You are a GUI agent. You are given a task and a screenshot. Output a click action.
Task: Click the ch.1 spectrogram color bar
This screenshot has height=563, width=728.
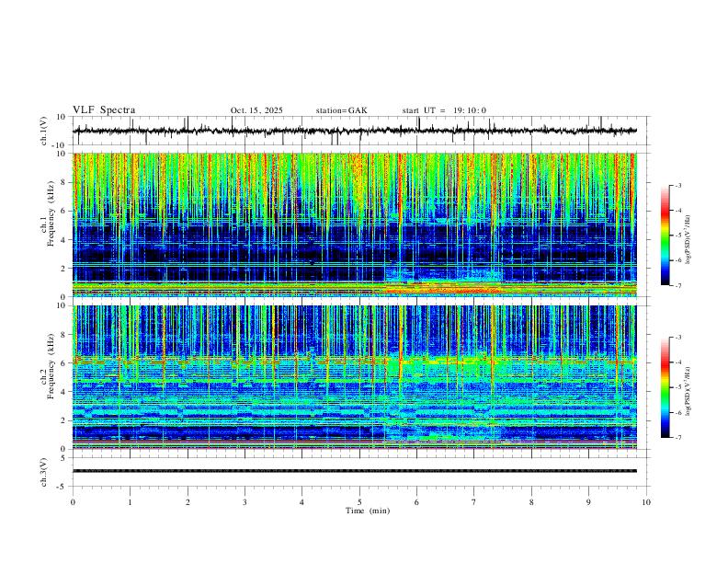665,236
